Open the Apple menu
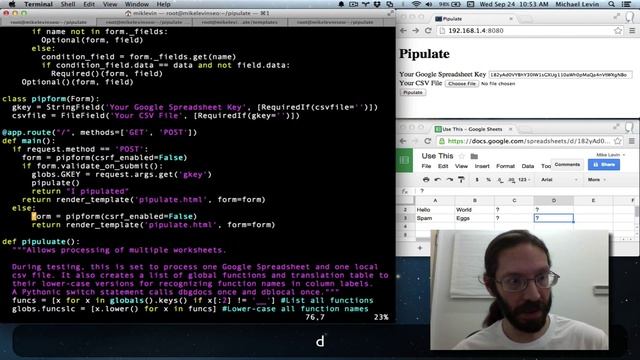This screenshot has height=360, width=640. click(x=11, y=4)
